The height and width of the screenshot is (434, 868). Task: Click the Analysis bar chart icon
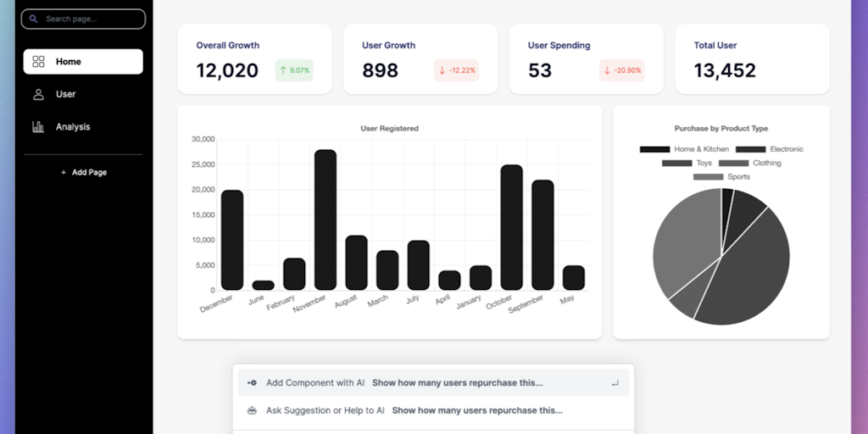tap(38, 127)
